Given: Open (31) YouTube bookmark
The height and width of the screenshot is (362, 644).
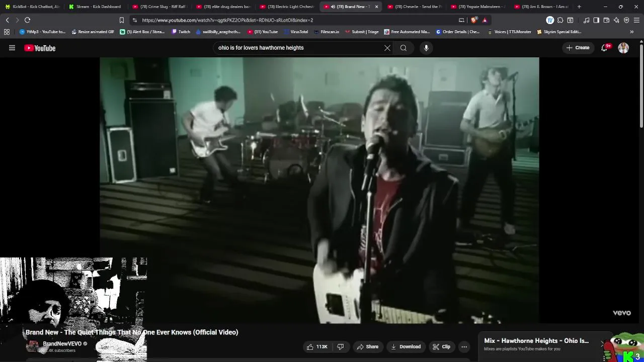Looking at the screenshot, I should tap(263, 32).
